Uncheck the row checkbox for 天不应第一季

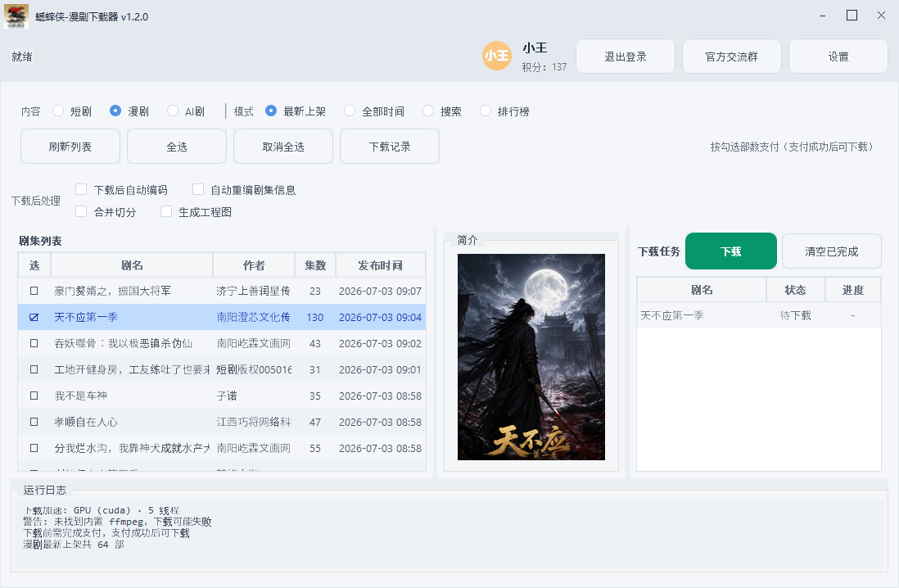(34, 317)
